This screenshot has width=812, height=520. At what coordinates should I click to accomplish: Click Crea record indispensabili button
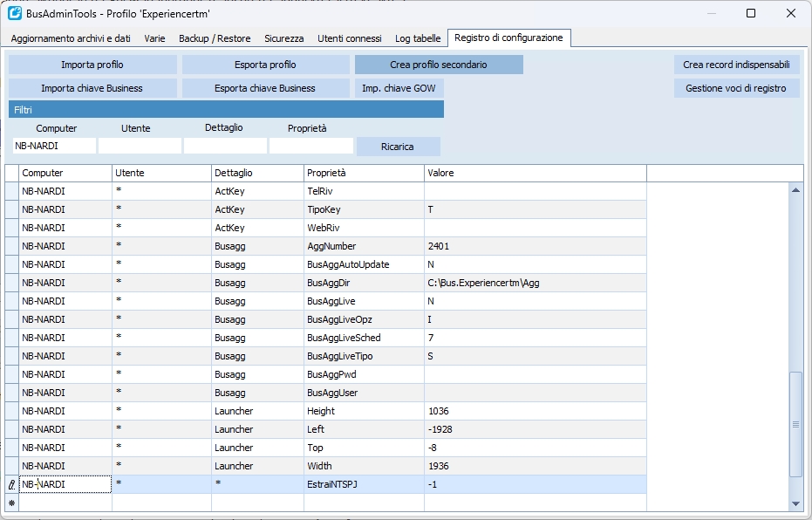735,65
